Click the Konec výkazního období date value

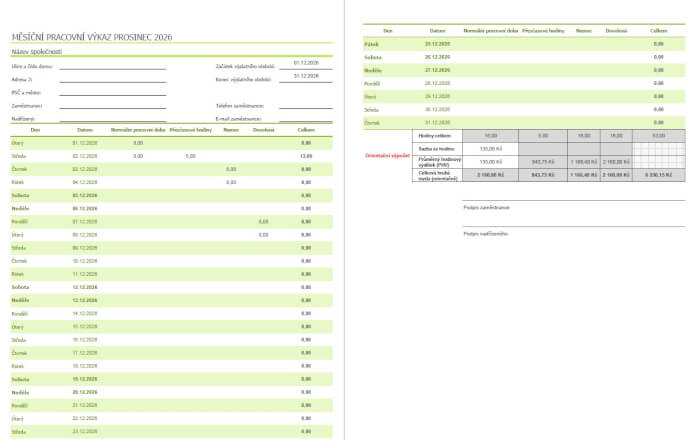point(306,76)
